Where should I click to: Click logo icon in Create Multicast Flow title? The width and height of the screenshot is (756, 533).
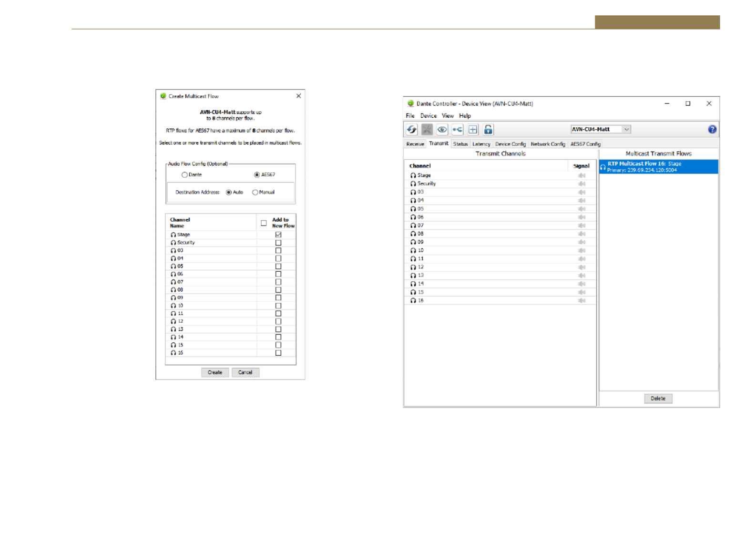point(163,96)
